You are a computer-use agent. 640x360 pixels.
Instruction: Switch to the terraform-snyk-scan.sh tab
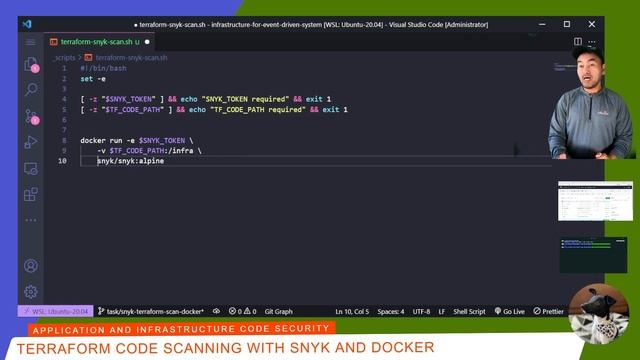(x=100, y=42)
